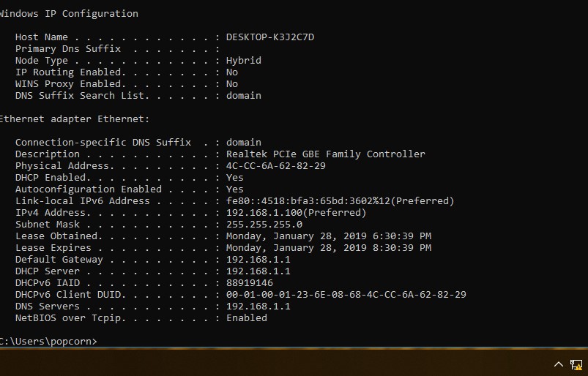This screenshot has height=376, width=588.
Task: Click the DNS Servers address value
Action: tap(258, 307)
